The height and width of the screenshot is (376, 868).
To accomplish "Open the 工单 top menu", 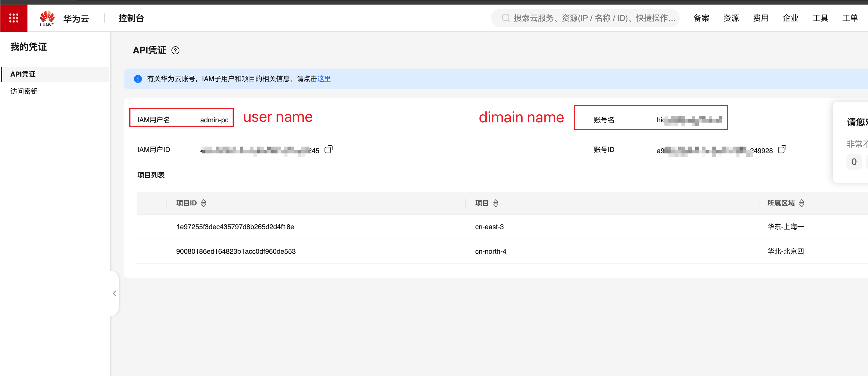I will click(850, 18).
